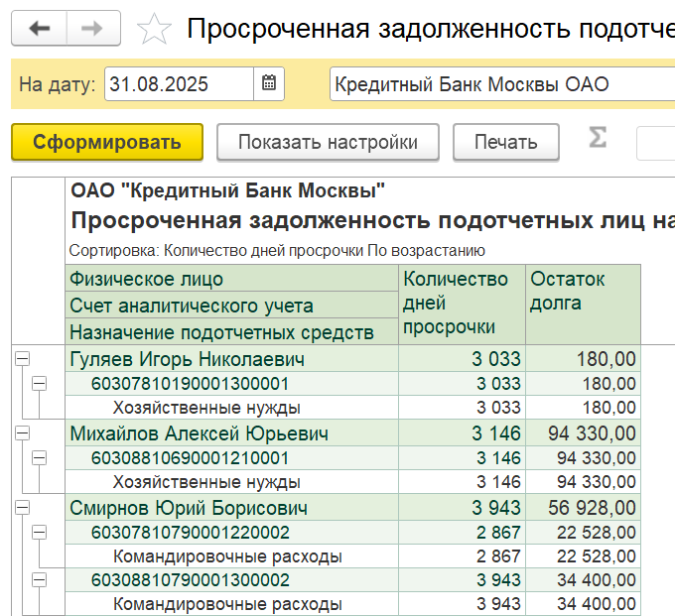Image resolution: width=675 pixels, height=616 pixels.
Task: Collapse account 60308810790001300002 subgroup
Action: pos(39,581)
